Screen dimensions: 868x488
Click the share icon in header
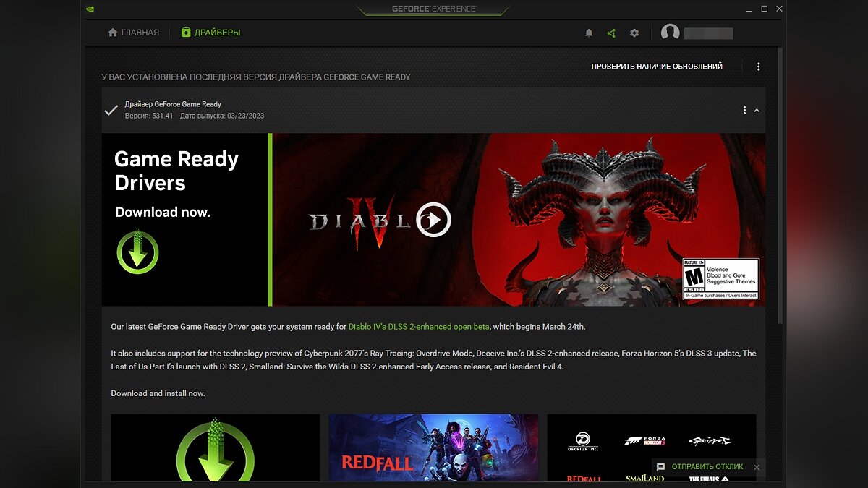pos(611,33)
